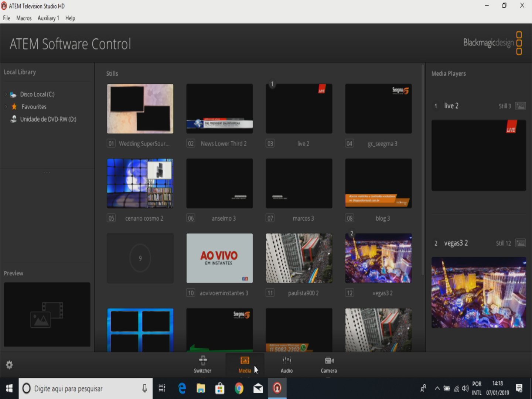Viewport: 532px width, 399px height.
Task: Click the stills pool vertical scrollbar
Action: (423, 170)
